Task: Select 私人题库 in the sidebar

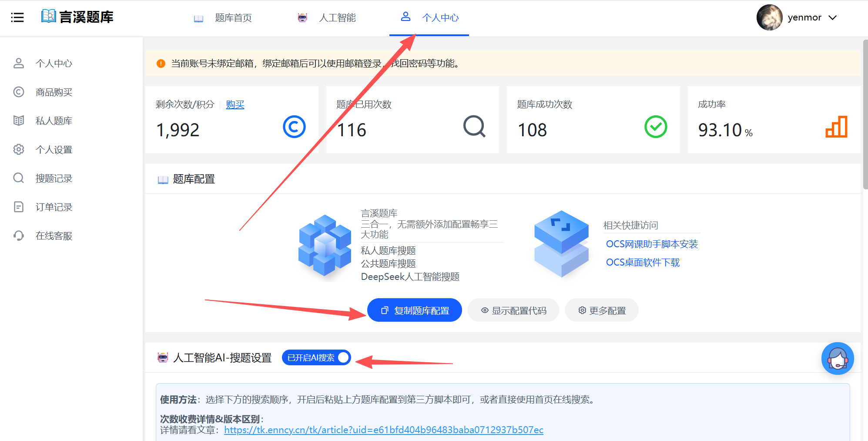Action: [54, 121]
